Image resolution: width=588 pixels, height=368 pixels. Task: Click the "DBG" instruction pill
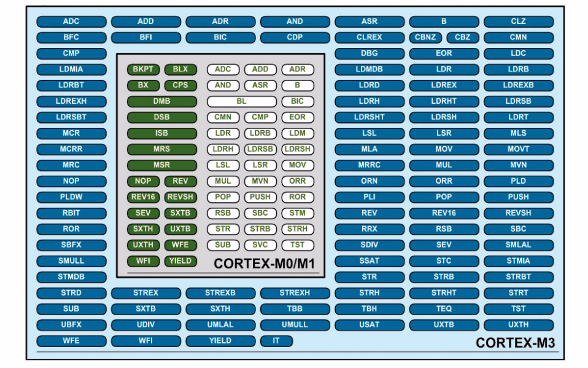point(369,53)
